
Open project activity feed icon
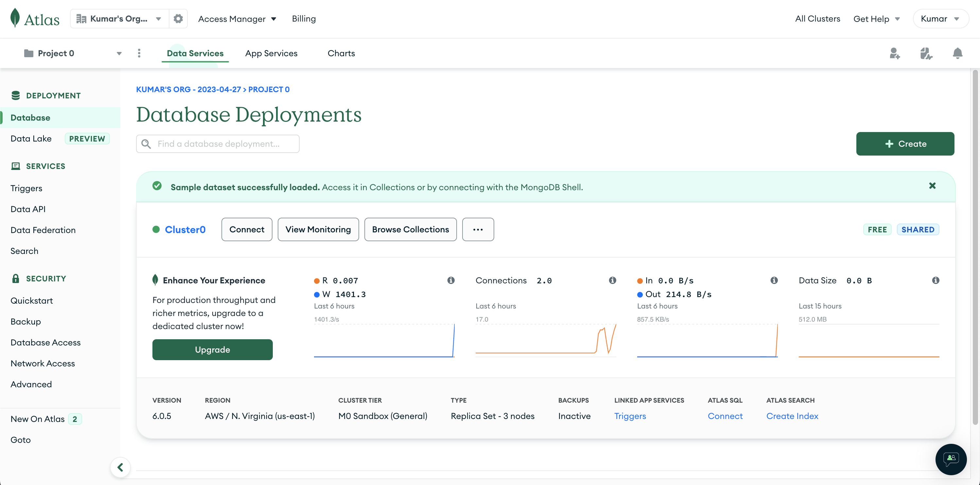pyautogui.click(x=926, y=53)
